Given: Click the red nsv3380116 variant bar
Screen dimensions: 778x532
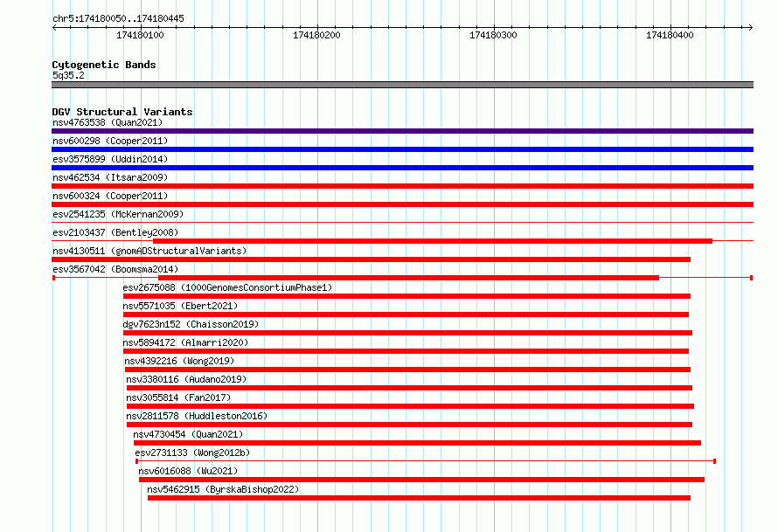Looking at the screenshot, I should (409, 388).
